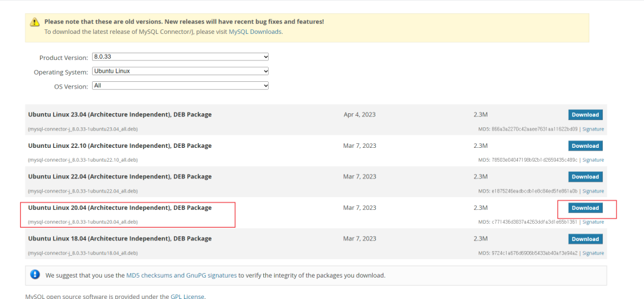Click the bold old versions warning text
The image size is (644, 299).
[x=184, y=22]
